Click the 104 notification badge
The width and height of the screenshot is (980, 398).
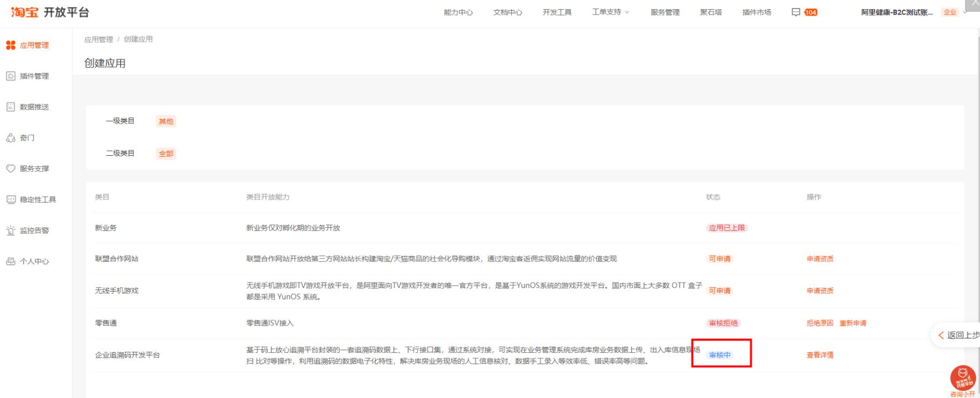tap(811, 12)
